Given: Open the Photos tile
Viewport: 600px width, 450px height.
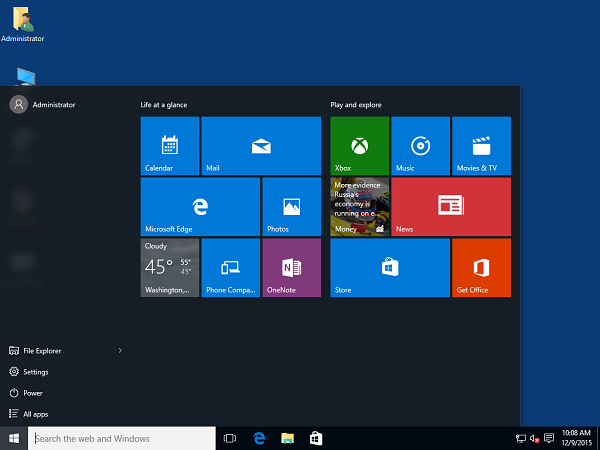Looking at the screenshot, I should (292, 207).
